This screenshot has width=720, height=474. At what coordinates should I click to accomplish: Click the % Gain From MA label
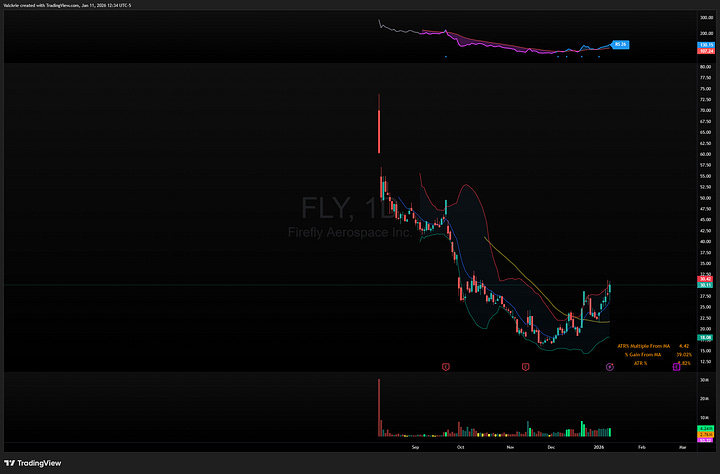(x=642, y=355)
